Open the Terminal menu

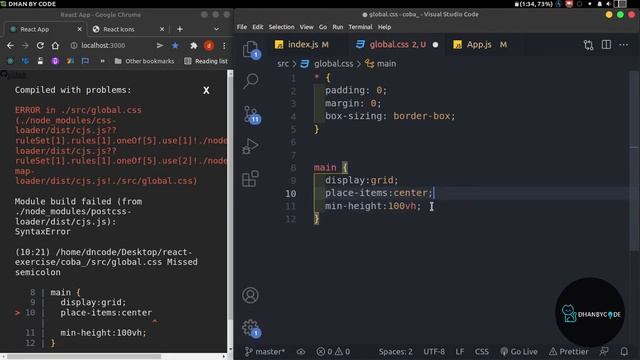tap(360, 27)
